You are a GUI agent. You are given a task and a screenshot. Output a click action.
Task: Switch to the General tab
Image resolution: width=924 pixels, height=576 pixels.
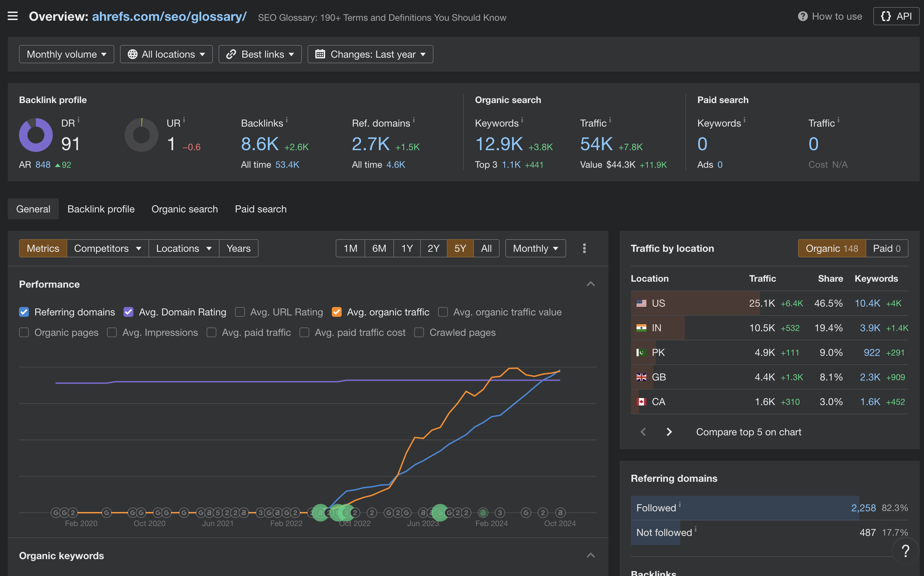(x=33, y=209)
